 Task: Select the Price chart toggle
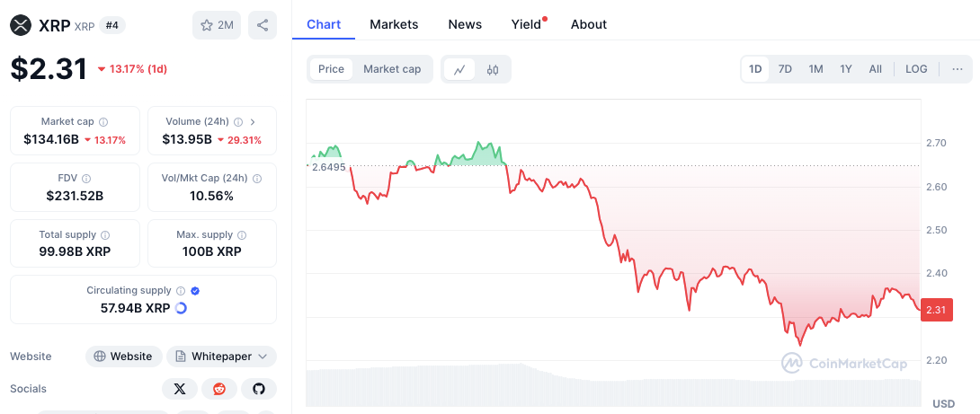(331, 69)
